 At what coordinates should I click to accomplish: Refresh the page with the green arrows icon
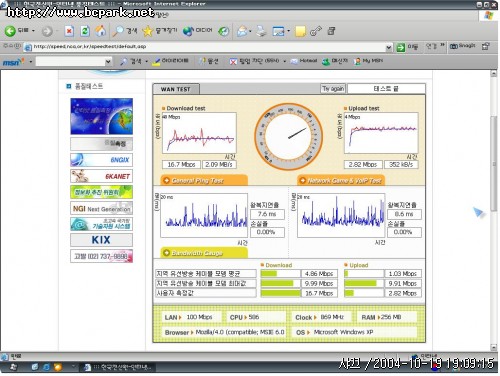point(85,31)
